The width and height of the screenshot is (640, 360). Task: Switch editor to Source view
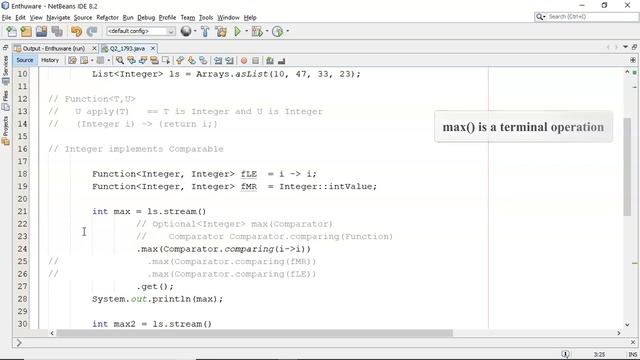(24, 60)
